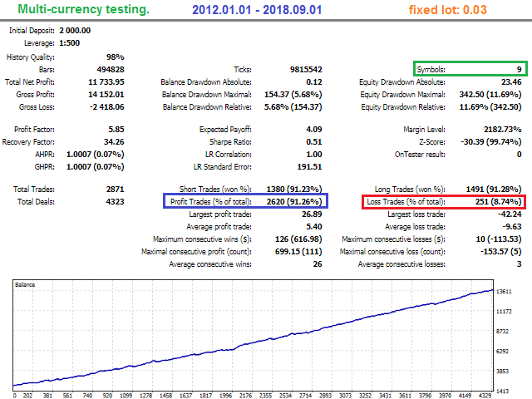The width and height of the screenshot is (532, 399).
Task: Select Total Net Profit value 11 733.95
Action: point(106,82)
